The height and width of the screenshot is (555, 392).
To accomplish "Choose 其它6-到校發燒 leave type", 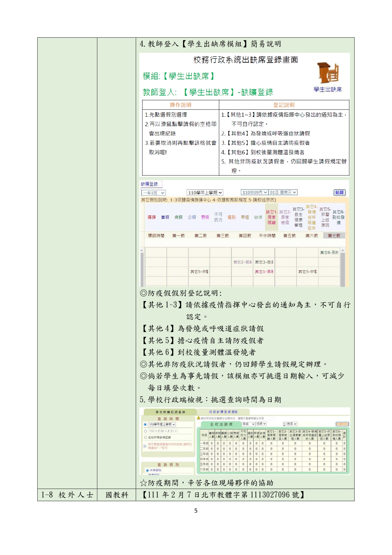I will (338, 217).
